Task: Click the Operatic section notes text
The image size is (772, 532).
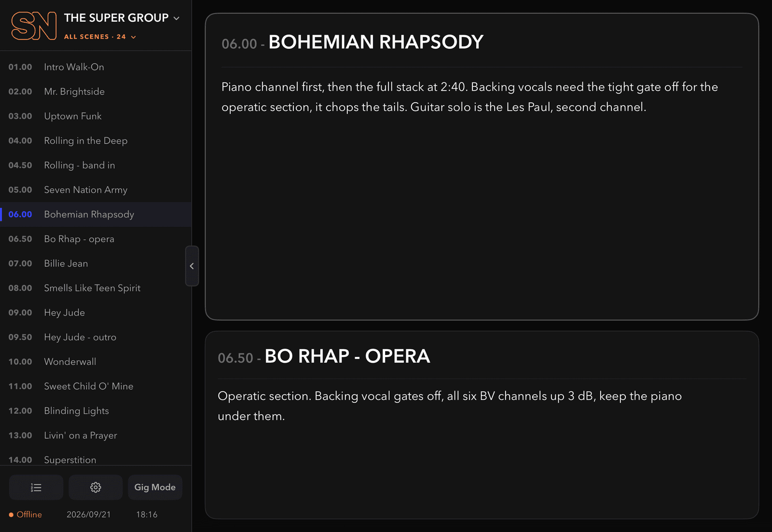Action: (450, 406)
